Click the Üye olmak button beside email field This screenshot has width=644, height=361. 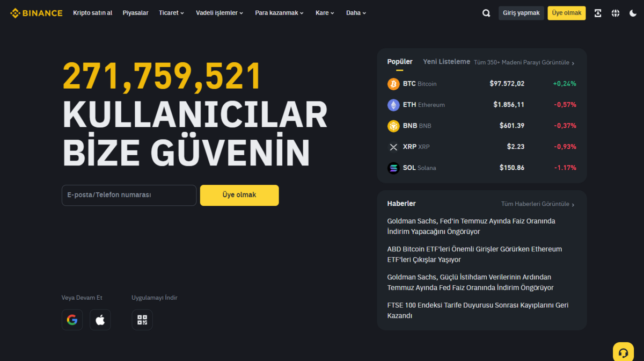[x=239, y=195]
